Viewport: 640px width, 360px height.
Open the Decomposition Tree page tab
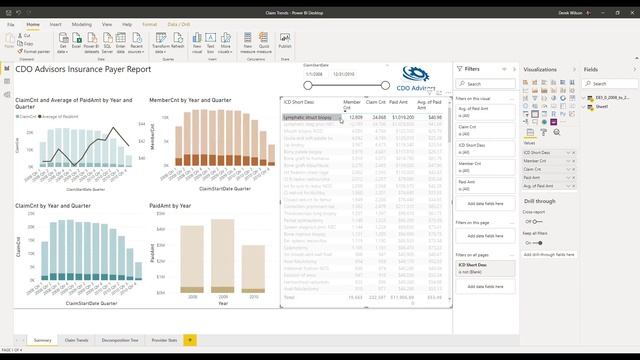pyautogui.click(x=120, y=340)
